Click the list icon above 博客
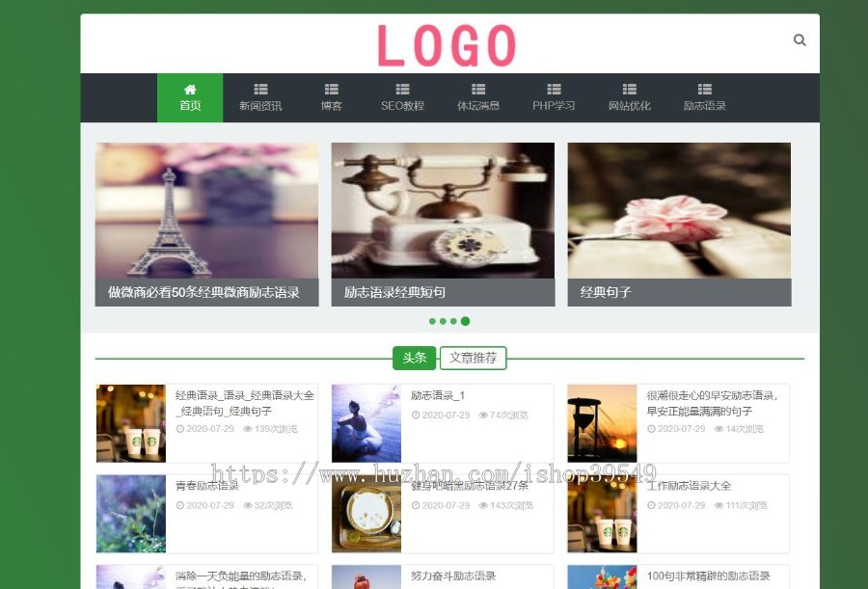The image size is (868, 589). pos(332,89)
